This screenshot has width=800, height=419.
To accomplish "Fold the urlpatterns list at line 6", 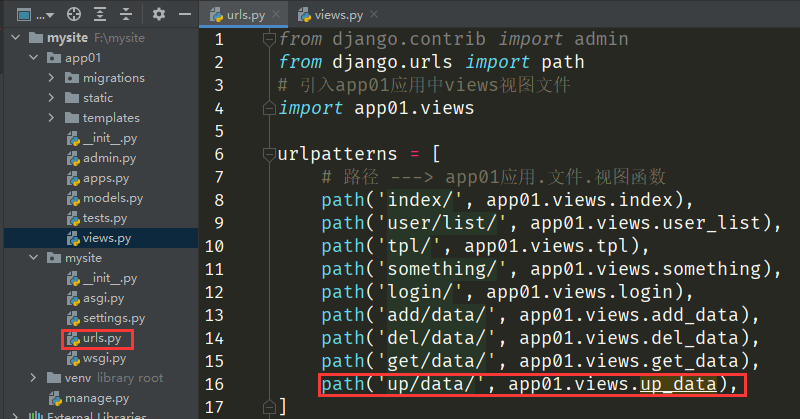I will (x=268, y=154).
